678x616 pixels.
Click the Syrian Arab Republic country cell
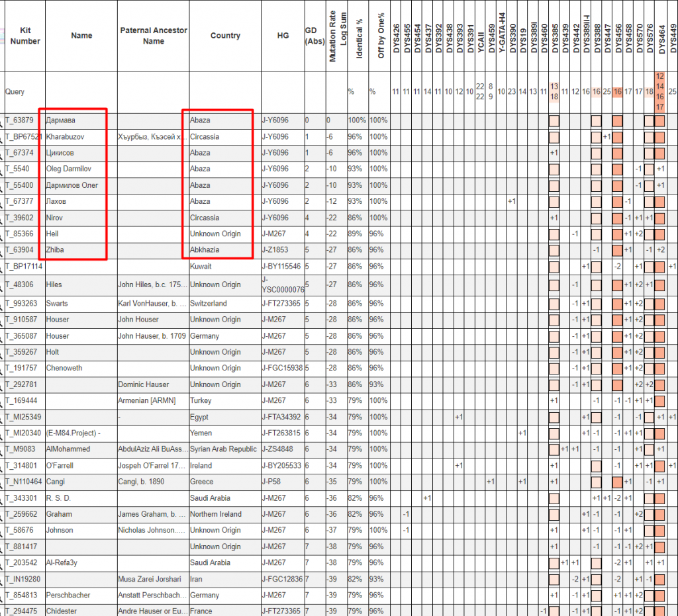tap(223, 449)
